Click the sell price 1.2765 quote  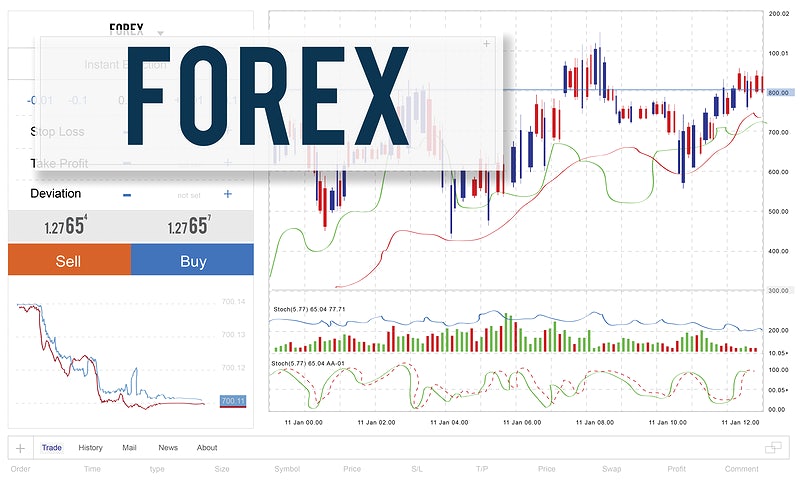pyautogui.click(x=66, y=225)
